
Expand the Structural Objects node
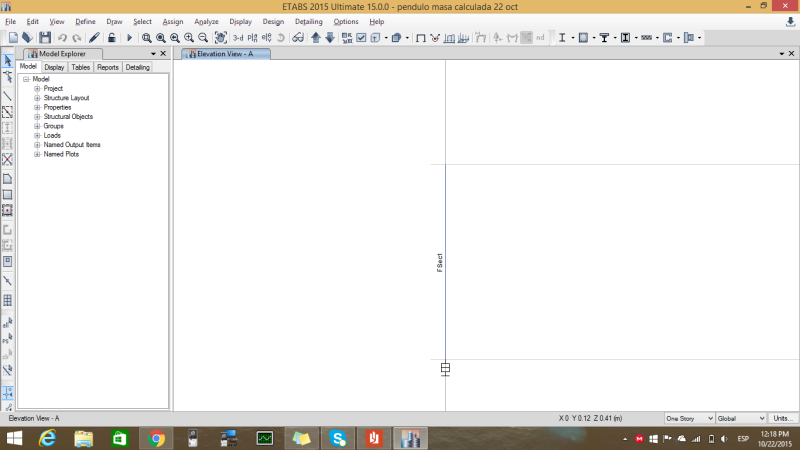point(37,117)
